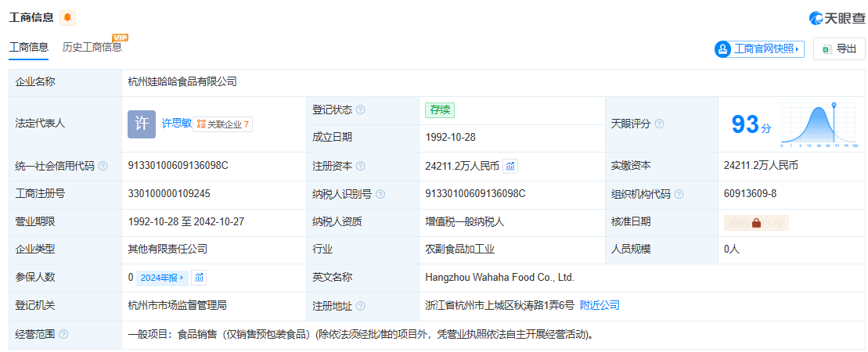Open 工商官网快照 snapshot button
Image resolution: width=868 pixels, height=352 pixels.
[759, 48]
